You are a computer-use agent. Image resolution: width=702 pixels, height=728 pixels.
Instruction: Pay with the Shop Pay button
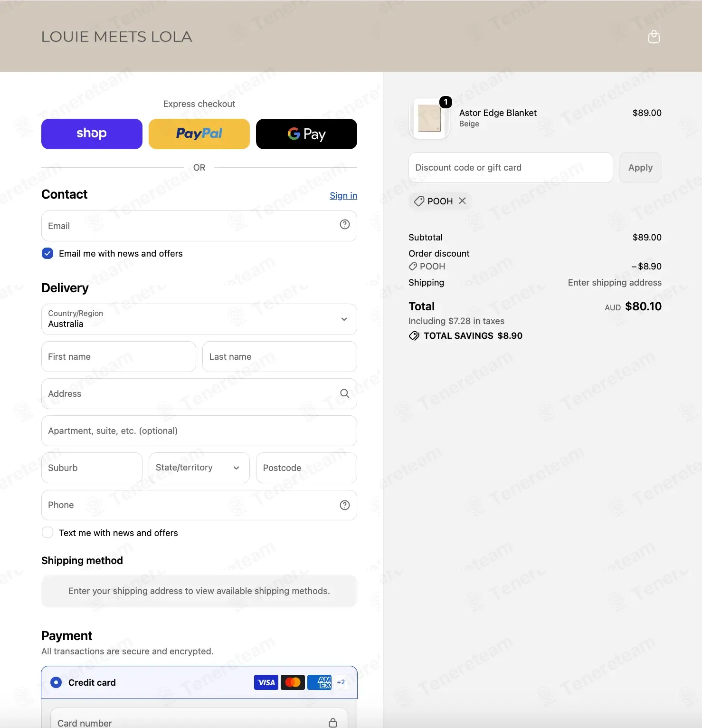click(x=92, y=134)
